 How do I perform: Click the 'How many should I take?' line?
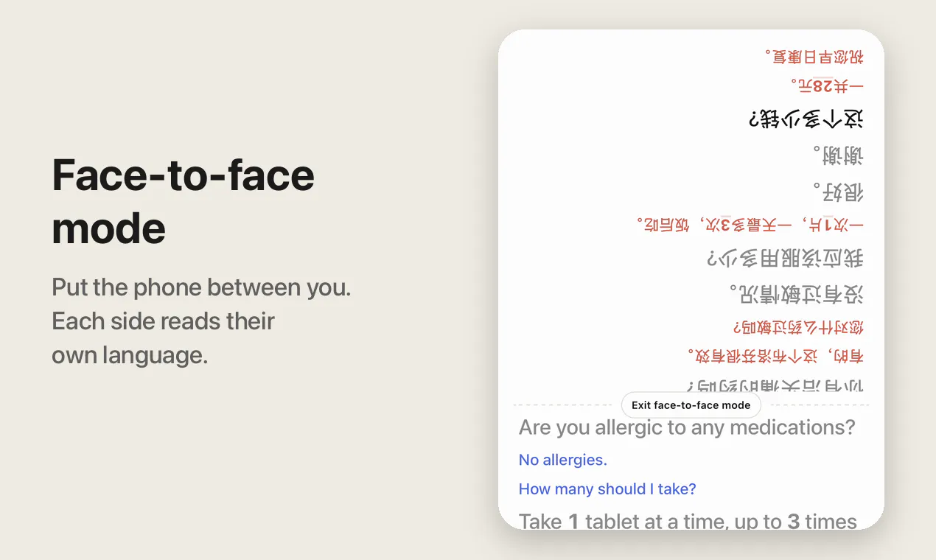607,489
